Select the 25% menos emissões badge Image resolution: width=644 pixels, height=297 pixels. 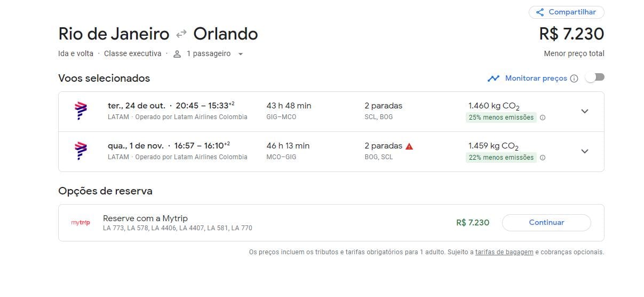tap(501, 118)
